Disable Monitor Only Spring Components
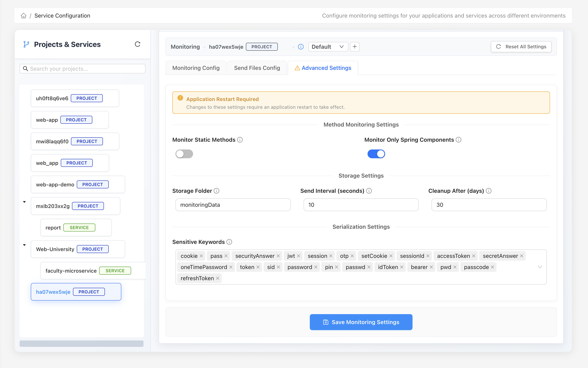This screenshot has height=368, width=588. (x=376, y=154)
